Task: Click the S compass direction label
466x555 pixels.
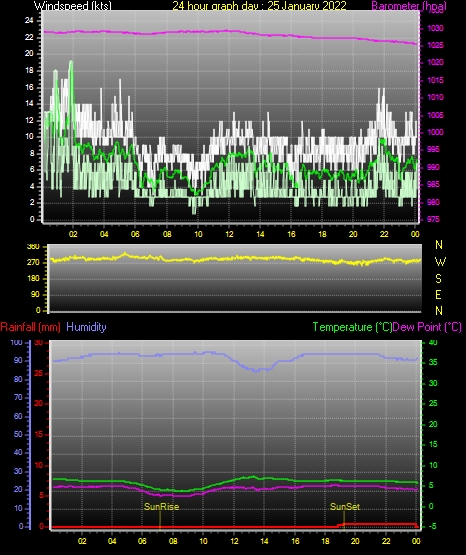Action: (438, 279)
